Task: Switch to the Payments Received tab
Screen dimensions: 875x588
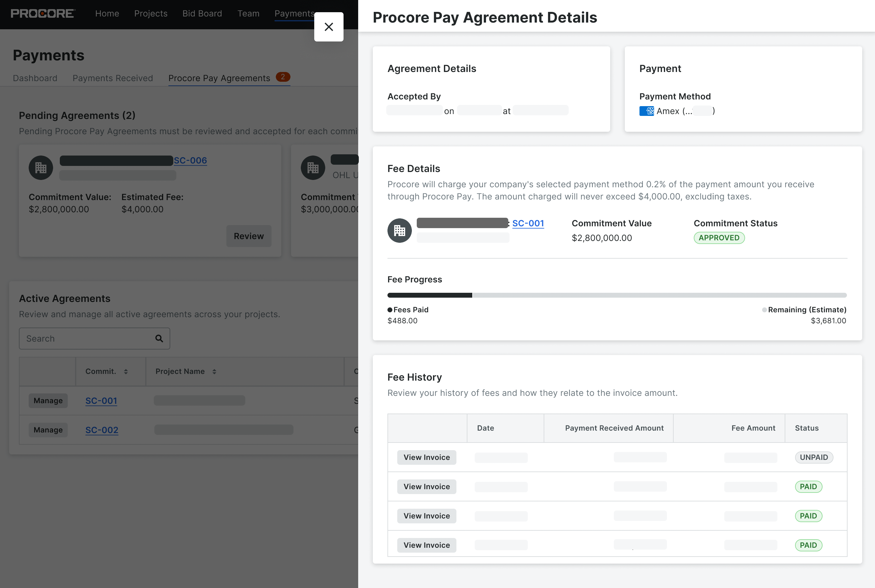Action: click(x=113, y=78)
